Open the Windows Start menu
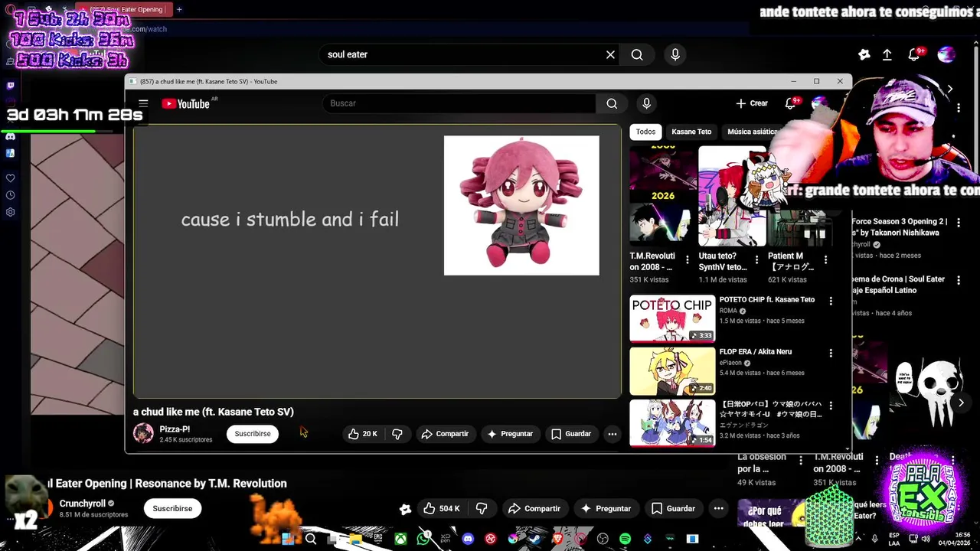The image size is (980, 551). (x=288, y=539)
